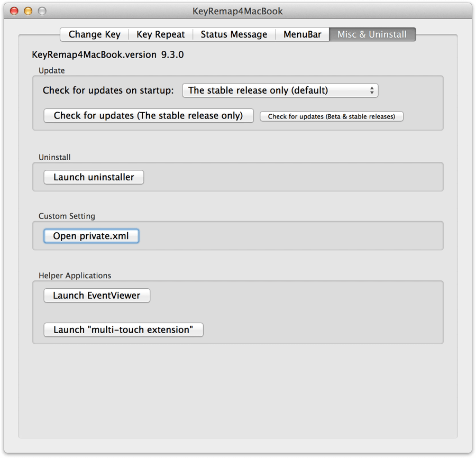Select the Status Message tab

(234, 34)
